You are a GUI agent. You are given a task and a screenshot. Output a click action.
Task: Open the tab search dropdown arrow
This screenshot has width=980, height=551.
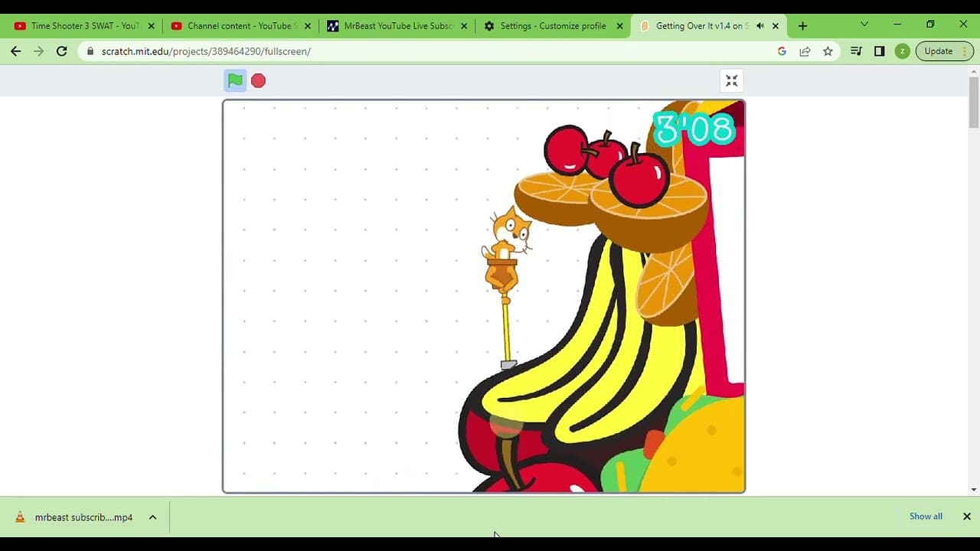point(864,24)
